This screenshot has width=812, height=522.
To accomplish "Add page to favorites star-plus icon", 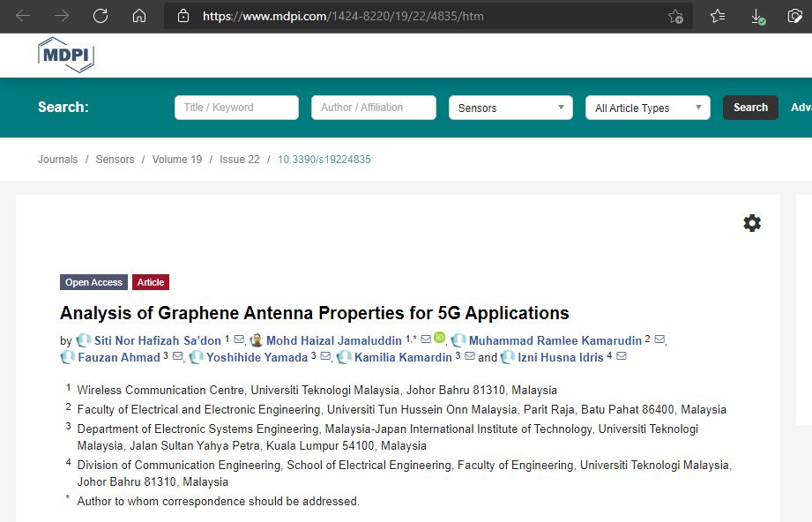I will click(x=675, y=17).
